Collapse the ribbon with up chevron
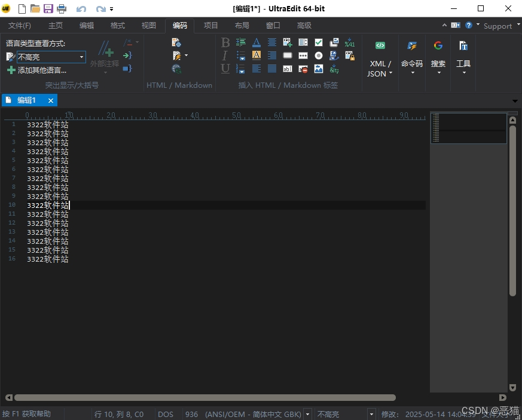The width and height of the screenshot is (522, 420). 444,25
